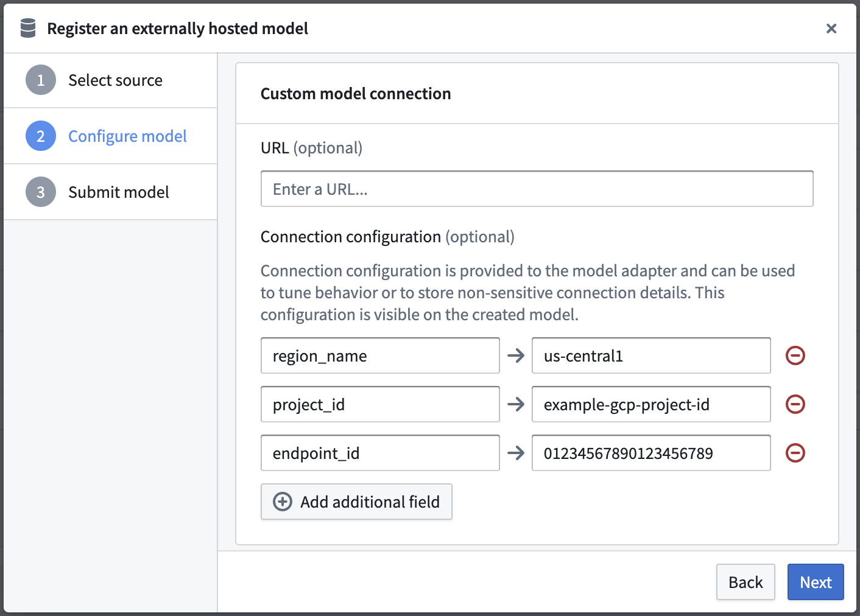860x616 pixels.
Task: Go back with the Back button
Action: [745, 582]
